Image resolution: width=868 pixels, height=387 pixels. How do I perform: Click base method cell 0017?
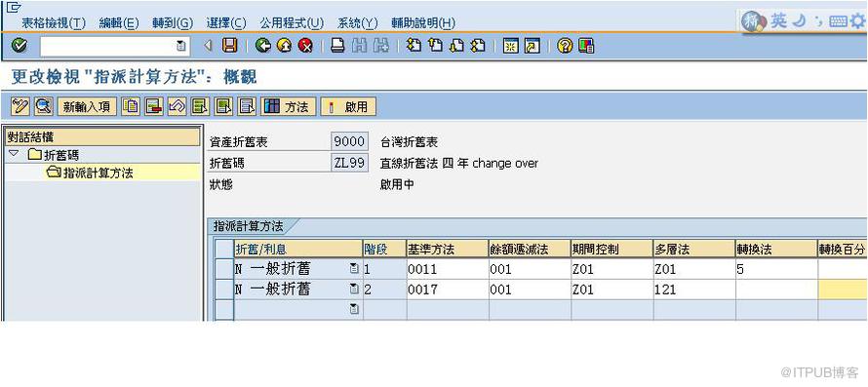coord(448,290)
